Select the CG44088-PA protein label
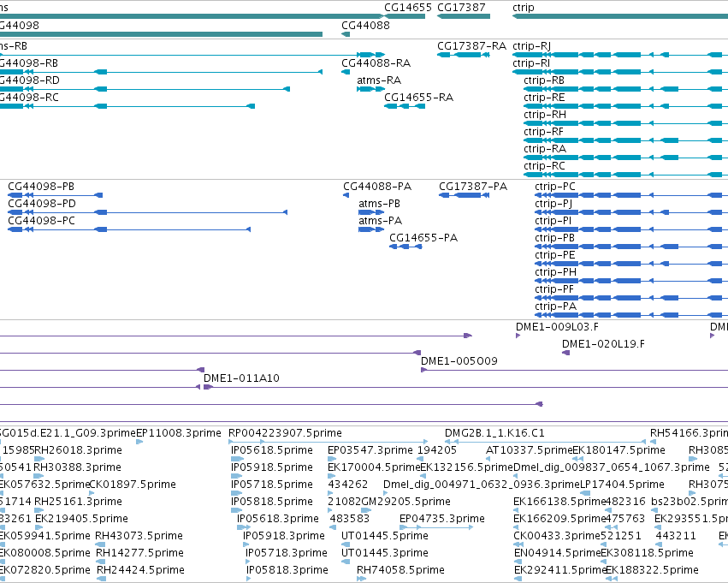The width and height of the screenshot is (728, 583). 377,187
